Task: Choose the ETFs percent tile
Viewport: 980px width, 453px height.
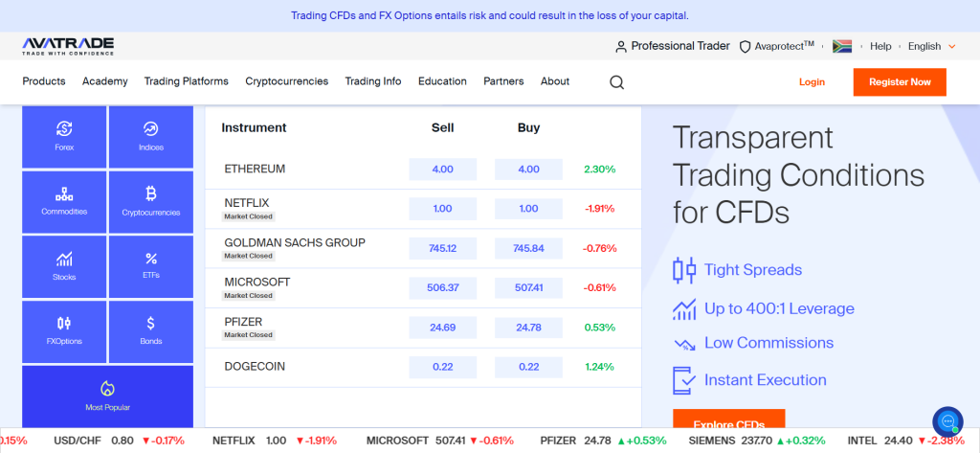Action: click(x=150, y=266)
